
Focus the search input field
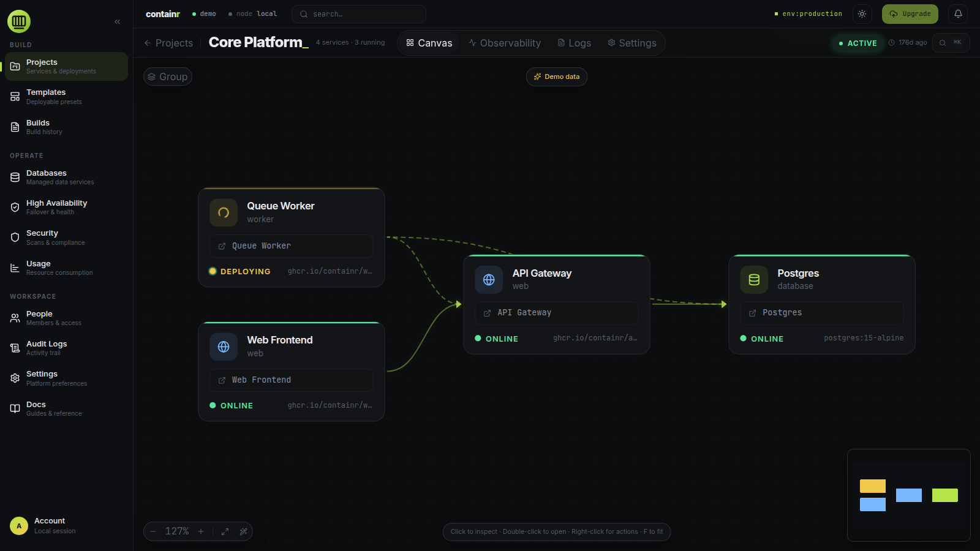coord(359,14)
